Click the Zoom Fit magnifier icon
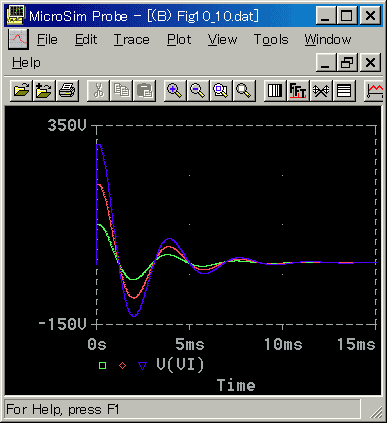Viewport: 387px width, 423px height. 244,90
